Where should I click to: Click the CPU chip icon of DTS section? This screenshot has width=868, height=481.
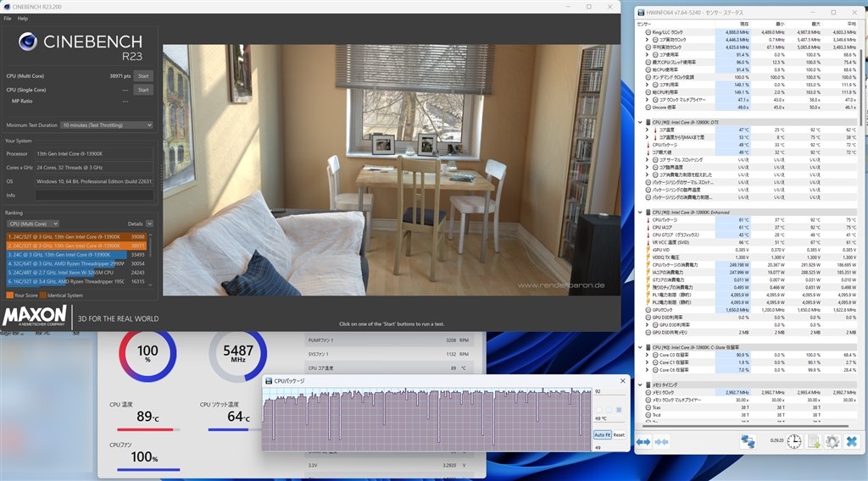(648, 122)
